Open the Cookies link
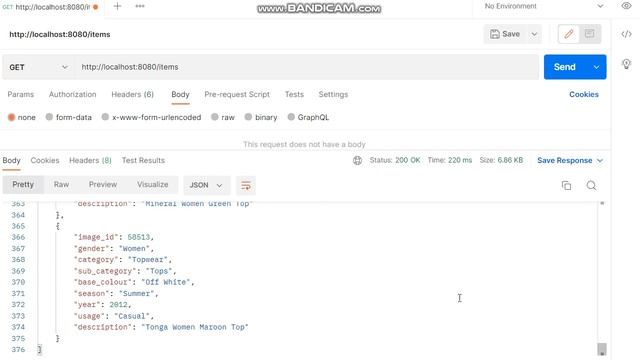The height and width of the screenshot is (360, 640). [584, 94]
